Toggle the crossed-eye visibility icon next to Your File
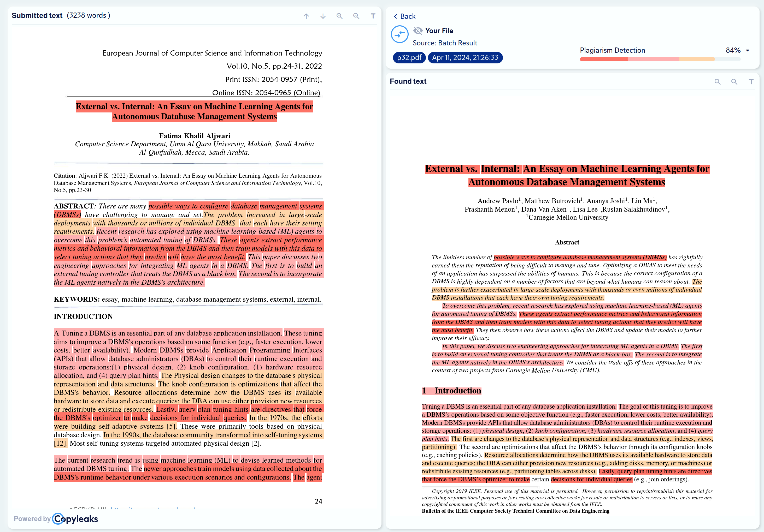 [x=418, y=31]
